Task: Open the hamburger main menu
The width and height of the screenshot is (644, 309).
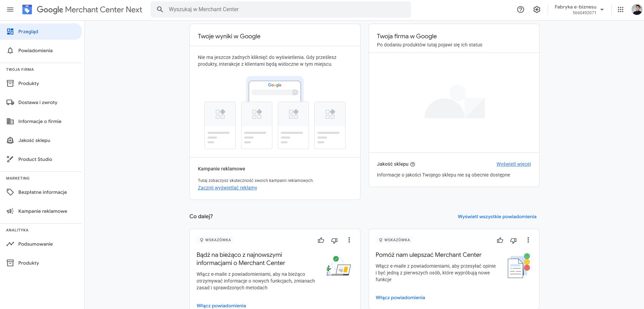Action: [x=10, y=9]
